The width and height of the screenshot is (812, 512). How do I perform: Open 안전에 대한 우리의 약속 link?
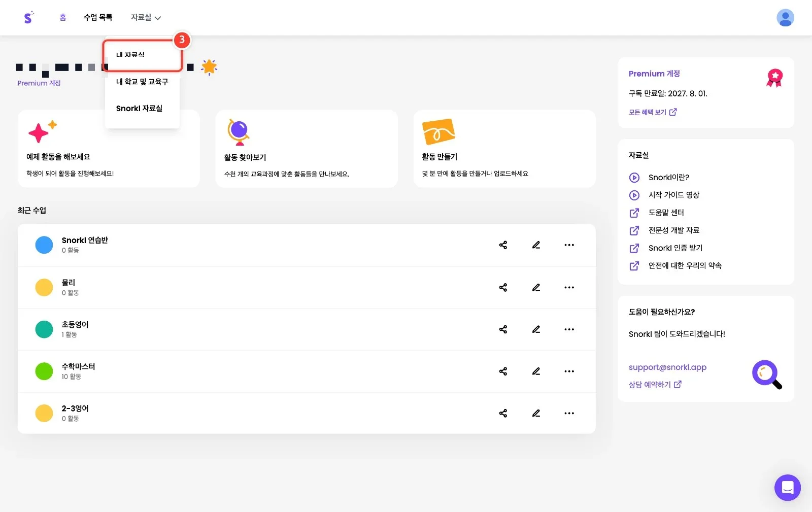pos(675,266)
